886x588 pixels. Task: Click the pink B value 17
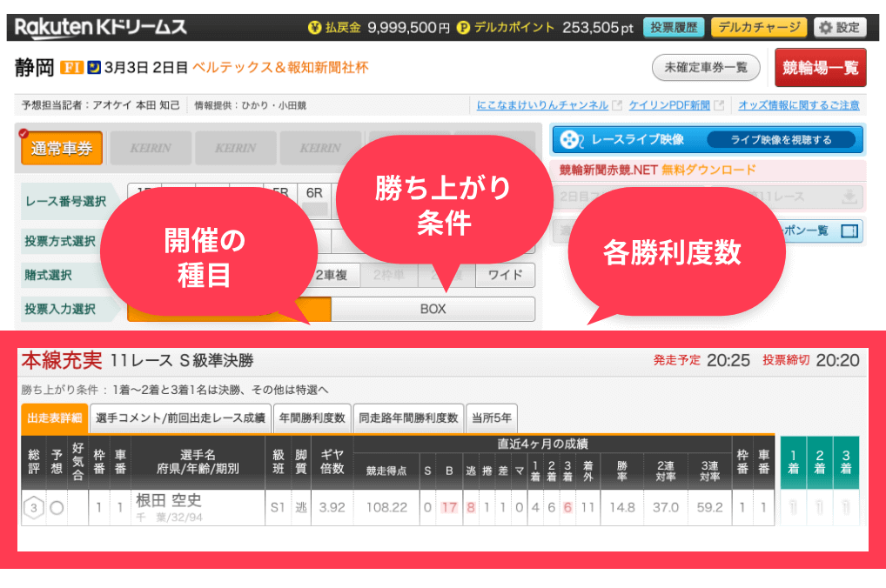[x=449, y=508]
